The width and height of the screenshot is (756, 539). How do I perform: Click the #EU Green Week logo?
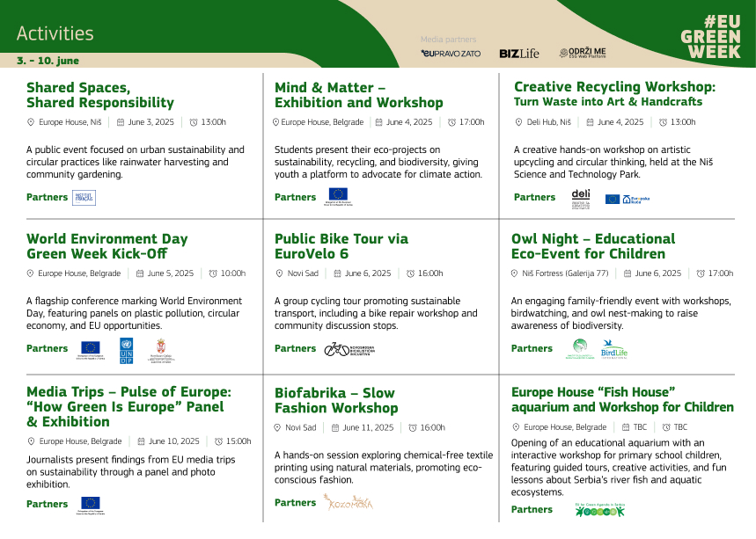[711, 37]
